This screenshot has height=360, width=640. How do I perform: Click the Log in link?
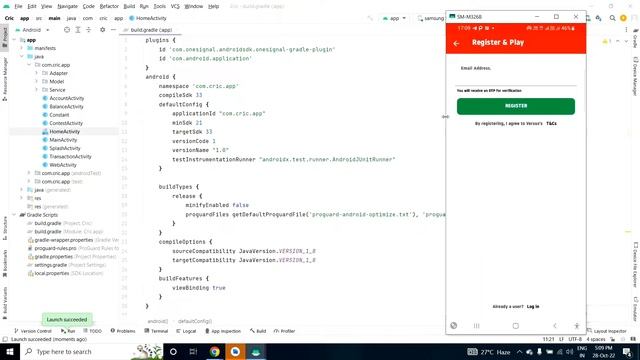point(533,307)
